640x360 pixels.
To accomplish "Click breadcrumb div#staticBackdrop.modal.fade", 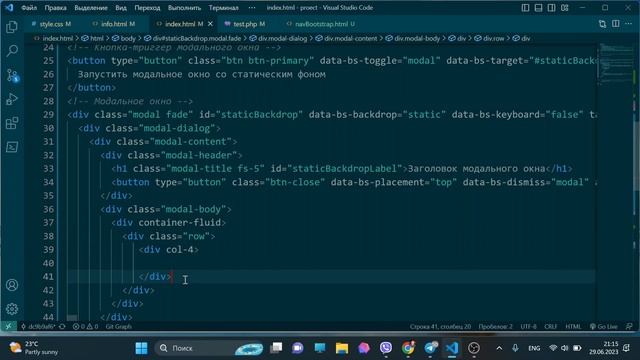I will click(x=197, y=38).
